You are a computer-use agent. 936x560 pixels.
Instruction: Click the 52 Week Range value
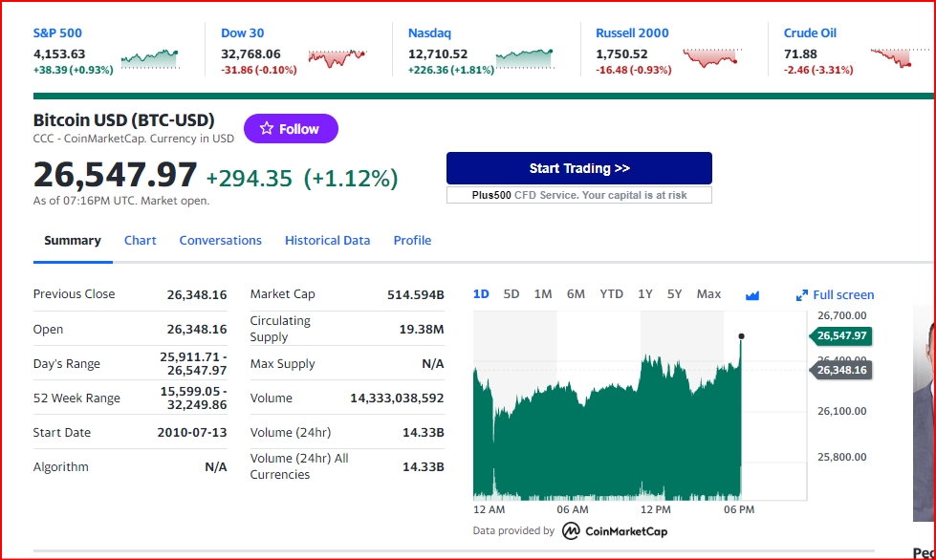click(193, 398)
